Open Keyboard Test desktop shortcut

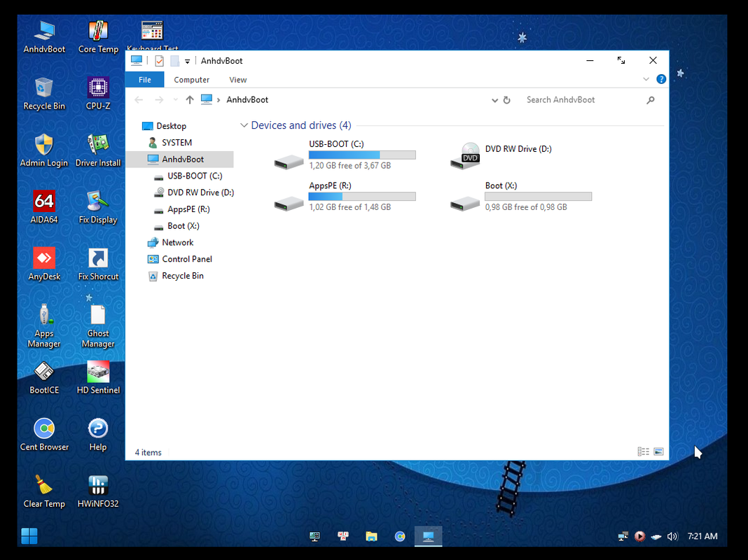point(152,36)
